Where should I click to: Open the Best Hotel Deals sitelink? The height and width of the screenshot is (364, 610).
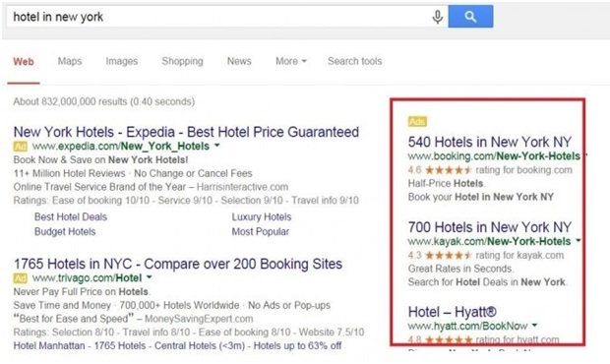71,217
